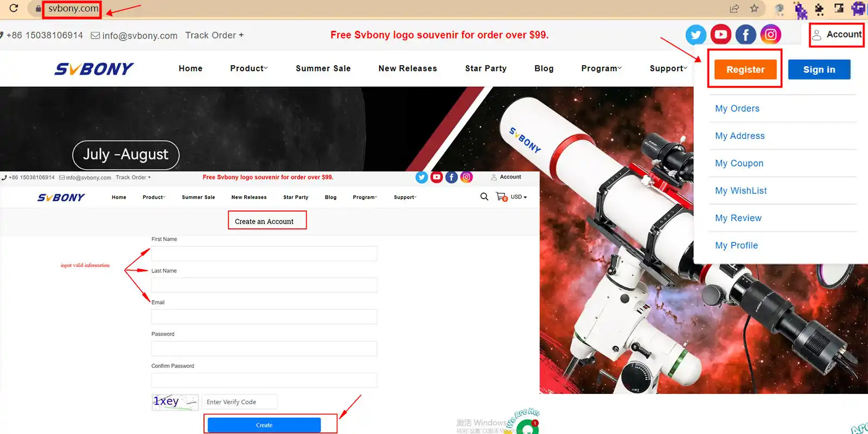Image resolution: width=868 pixels, height=434 pixels.
Task: Click the Enter Verify Code field
Action: (x=239, y=402)
